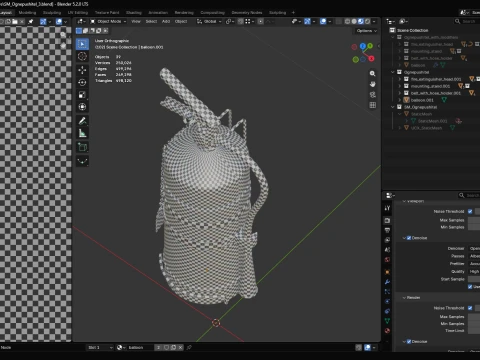Toggle the Viewport Denoise checkbox

click(409, 238)
